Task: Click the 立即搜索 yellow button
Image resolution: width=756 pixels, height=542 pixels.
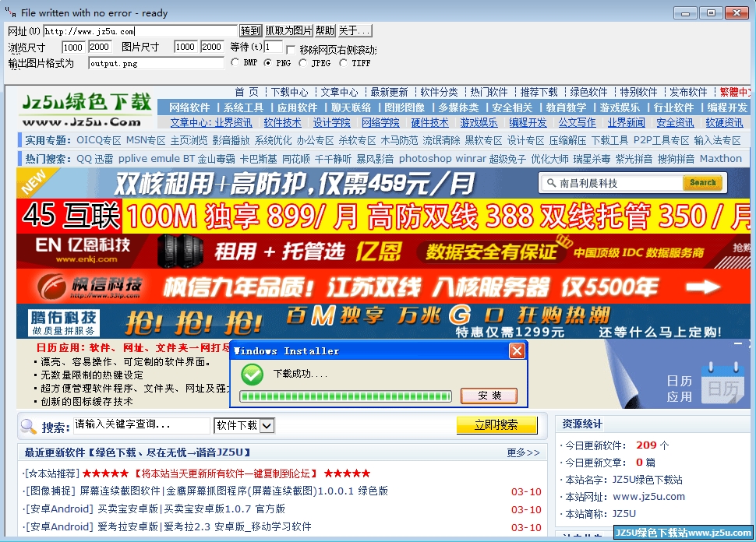Action: pyautogui.click(x=496, y=425)
